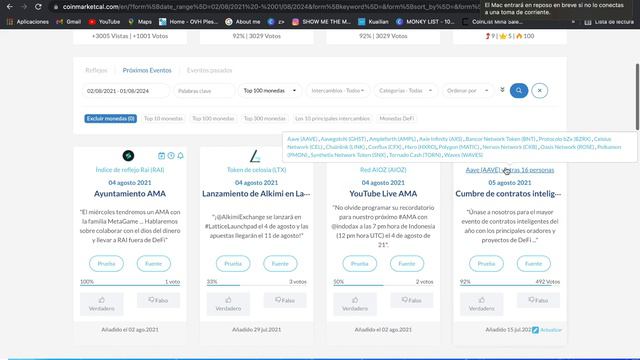Click the Aave (AAVE) y otras 16 personas link

[510, 170]
